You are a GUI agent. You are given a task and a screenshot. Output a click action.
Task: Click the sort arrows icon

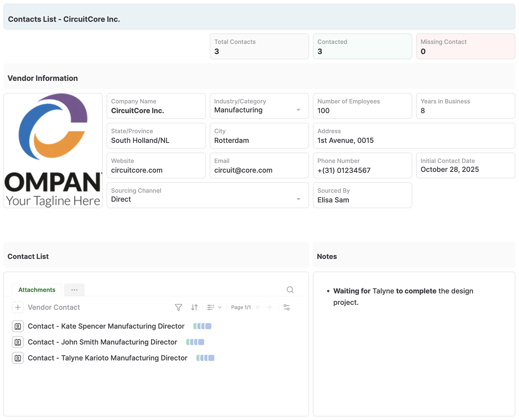194,307
